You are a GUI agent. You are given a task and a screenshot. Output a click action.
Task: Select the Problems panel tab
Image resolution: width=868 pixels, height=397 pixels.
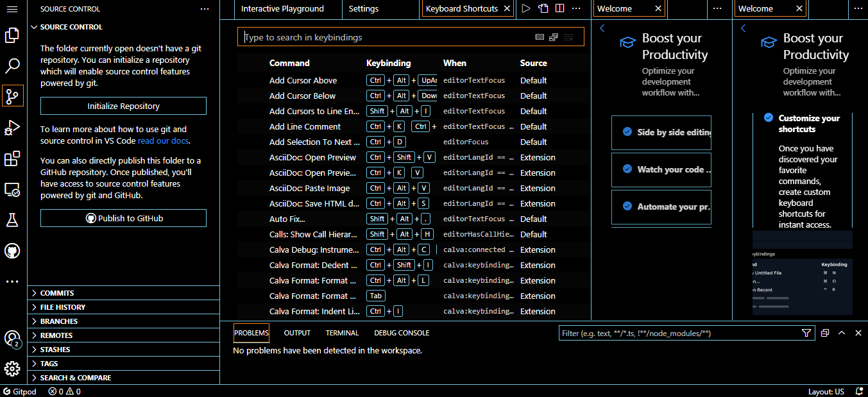[251, 333]
